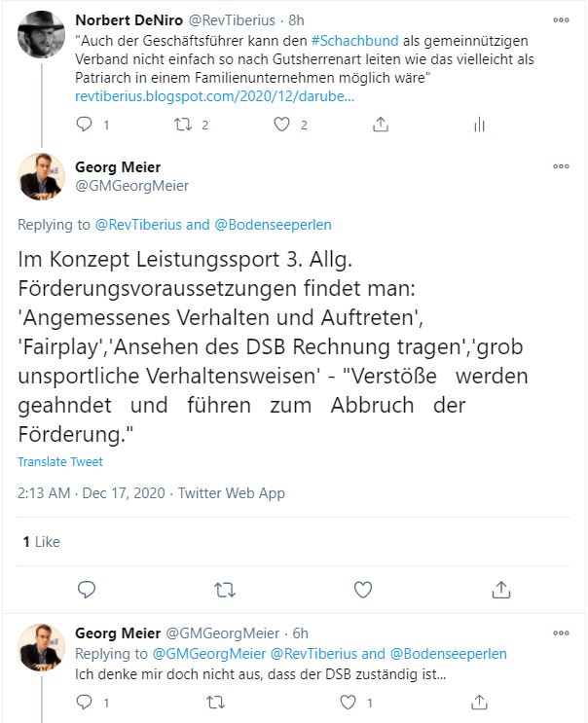Share Georg Meier's main tweet
The height and width of the screenshot is (723, 588).
(500, 590)
